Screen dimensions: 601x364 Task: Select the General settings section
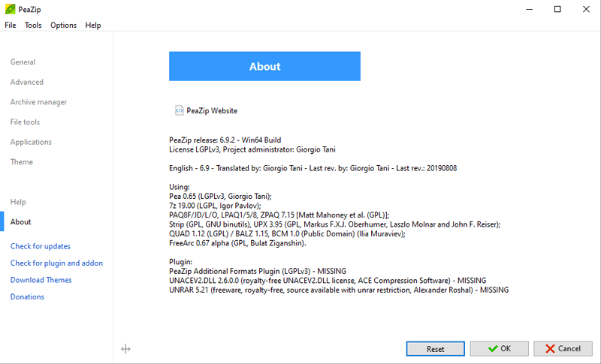(x=23, y=62)
